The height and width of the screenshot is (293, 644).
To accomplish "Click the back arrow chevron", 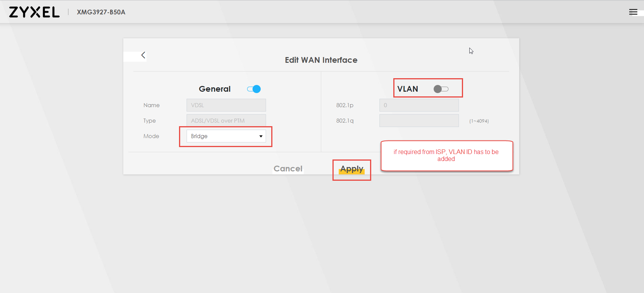I will tap(143, 55).
